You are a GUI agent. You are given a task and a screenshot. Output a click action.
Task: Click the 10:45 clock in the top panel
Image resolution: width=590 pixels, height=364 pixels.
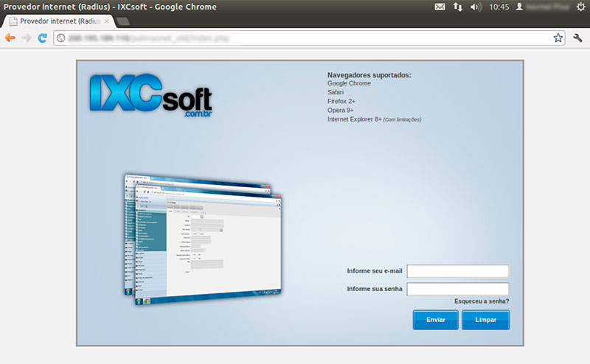click(499, 7)
